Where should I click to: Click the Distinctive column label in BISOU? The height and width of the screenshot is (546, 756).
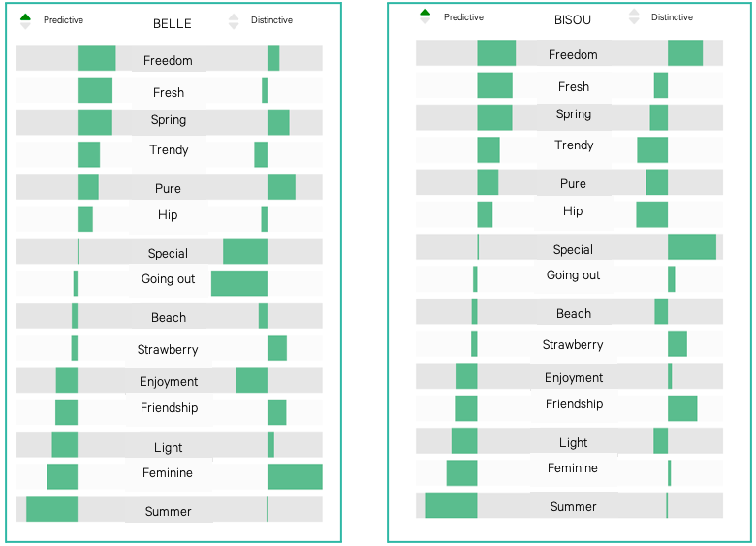coord(672,17)
